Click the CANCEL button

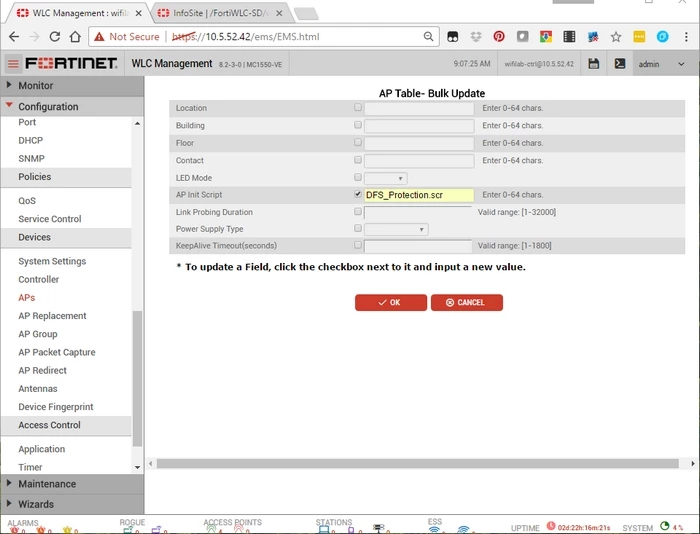coord(467,302)
